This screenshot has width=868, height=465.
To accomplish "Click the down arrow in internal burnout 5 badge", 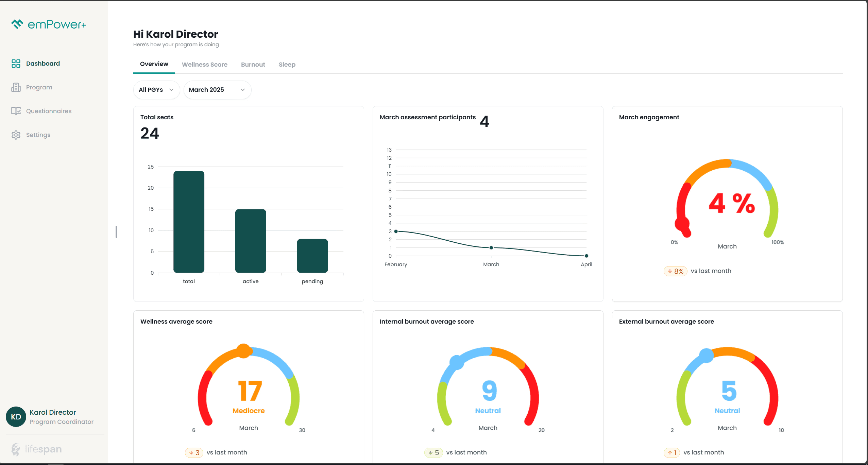I will [430, 453].
